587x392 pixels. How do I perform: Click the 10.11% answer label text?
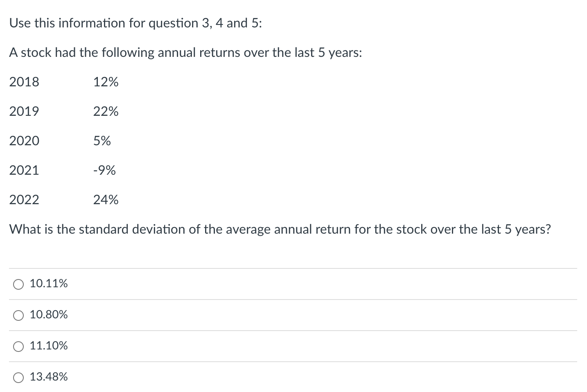[x=48, y=283]
